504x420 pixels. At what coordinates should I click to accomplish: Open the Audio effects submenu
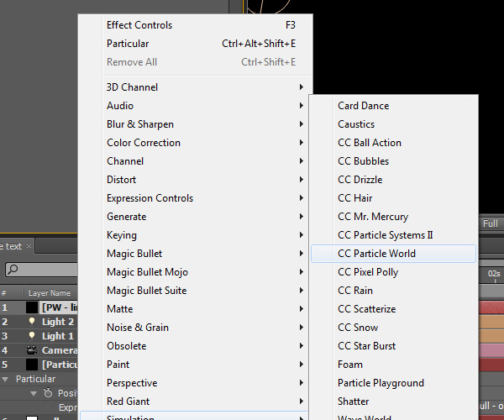[x=196, y=105]
